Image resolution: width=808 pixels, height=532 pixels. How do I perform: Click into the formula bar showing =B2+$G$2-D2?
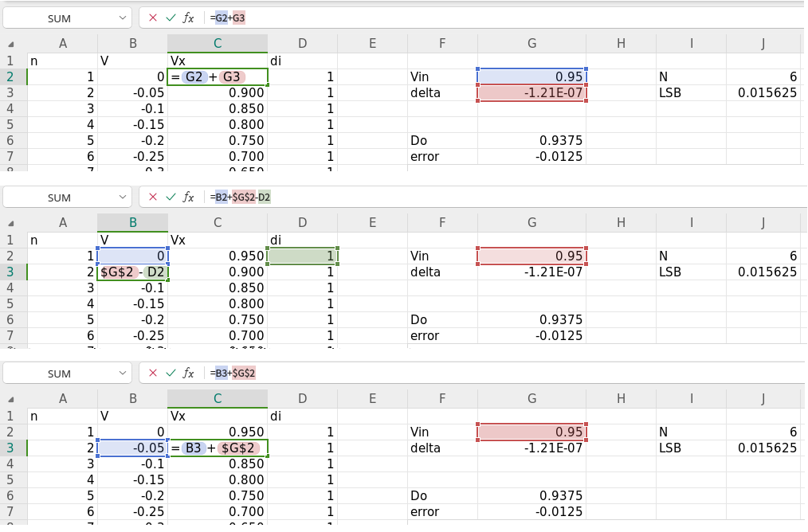click(505, 198)
